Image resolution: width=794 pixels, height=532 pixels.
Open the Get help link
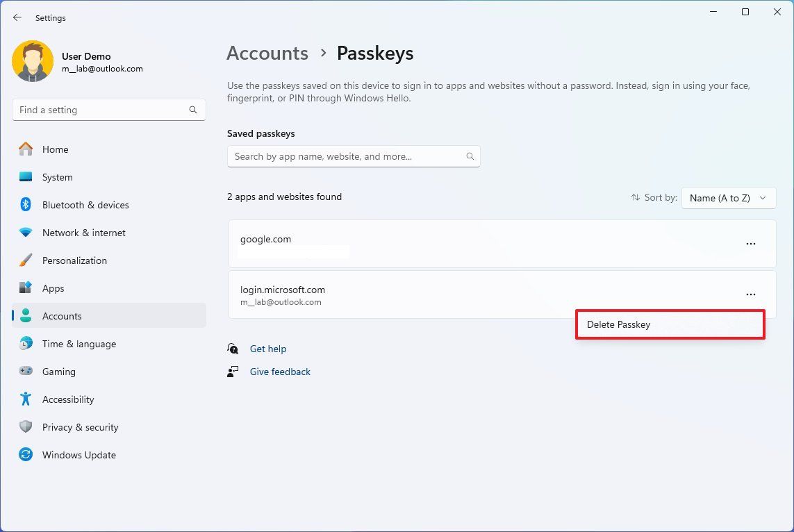point(268,349)
